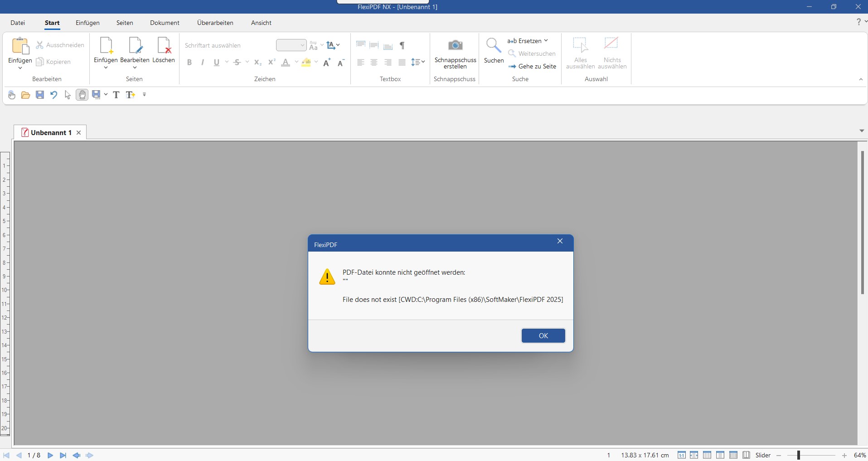Toggle underline U button
This screenshot has height=461, width=868.
[217, 63]
